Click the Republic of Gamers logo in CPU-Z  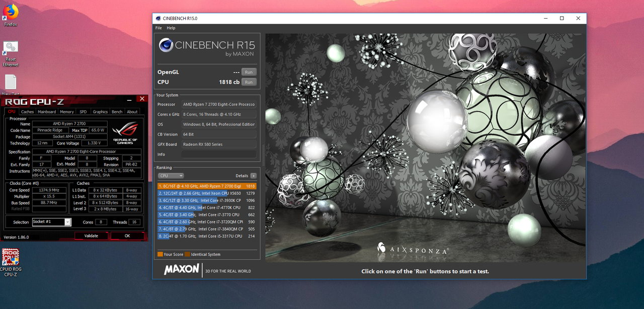(x=126, y=132)
